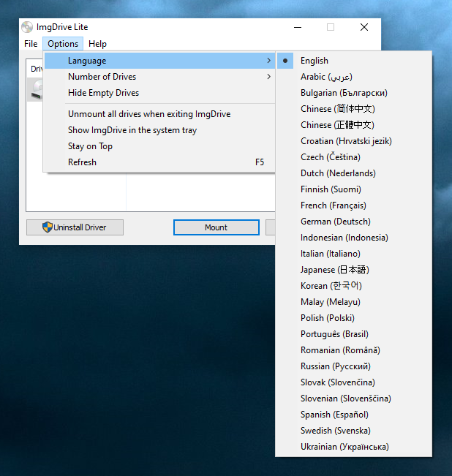Image resolution: width=452 pixels, height=476 pixels.
Task: Choose Refresh from Options menu
Action: tap(159, 162)
